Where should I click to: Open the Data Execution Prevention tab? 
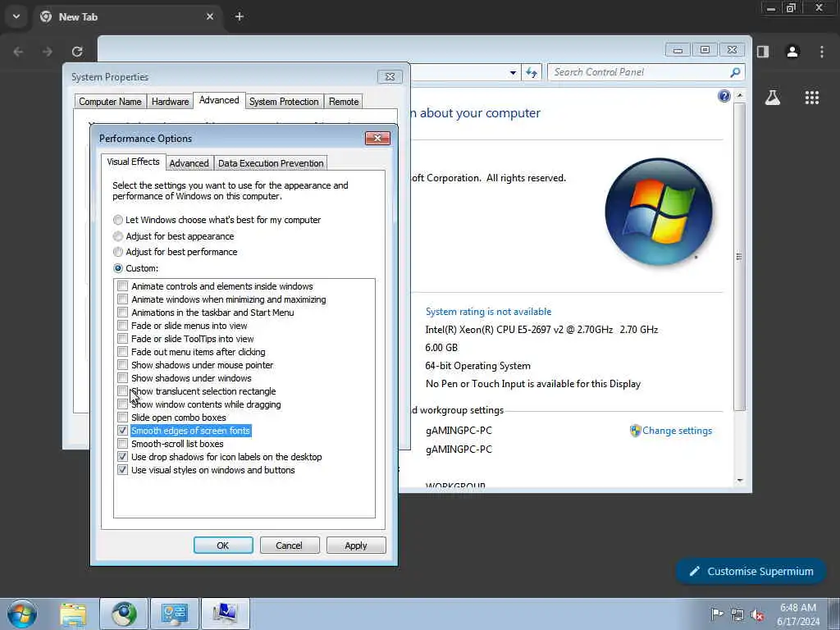pyautogui.click(x=271, y=163)
